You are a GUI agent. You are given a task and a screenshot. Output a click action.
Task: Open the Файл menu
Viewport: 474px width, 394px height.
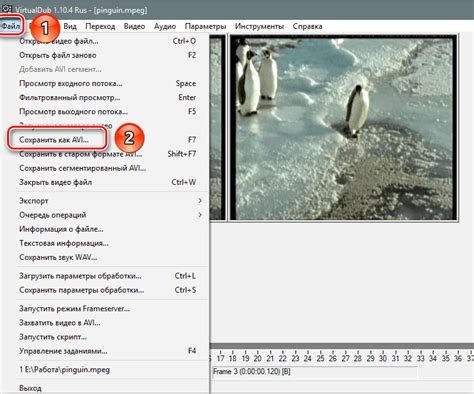(11, 26)
